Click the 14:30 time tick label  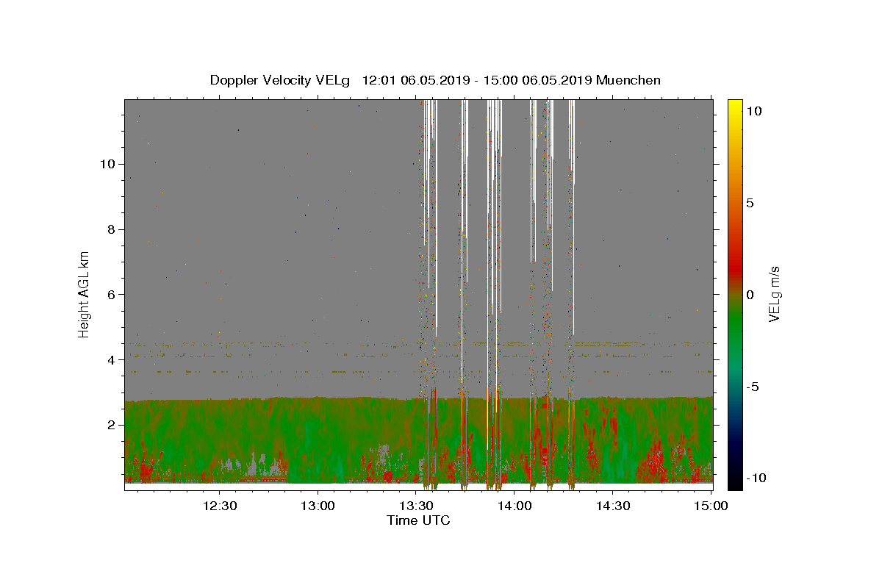click(x=612, y=506)
